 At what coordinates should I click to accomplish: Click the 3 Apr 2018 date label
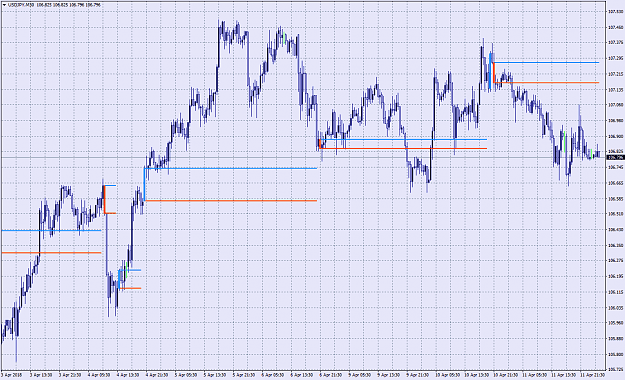click(x=12, y=375)
